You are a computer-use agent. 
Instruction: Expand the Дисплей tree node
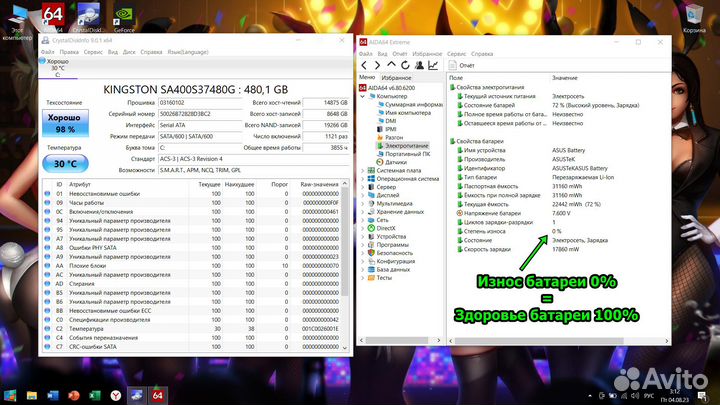pyautogui.click(x=362, y=195)
